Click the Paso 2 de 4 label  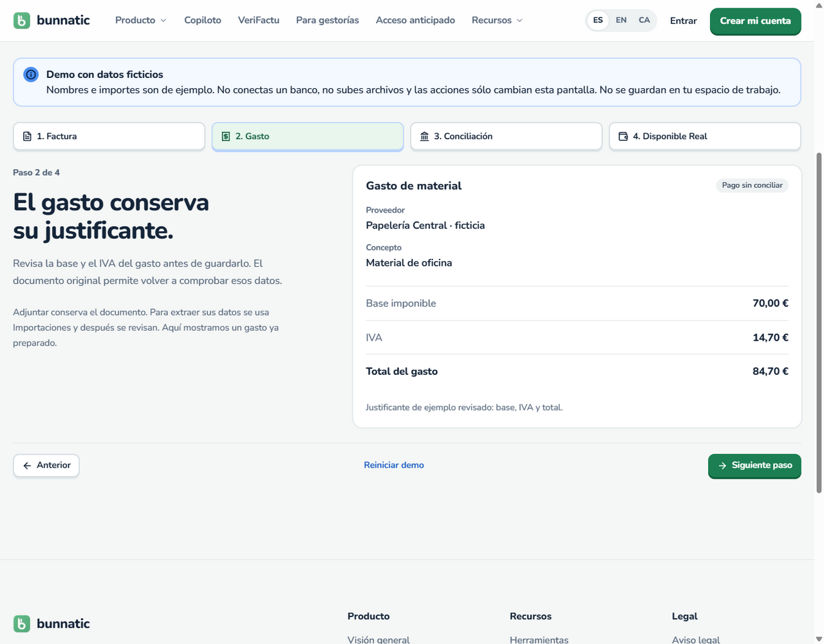pos(36,173)
